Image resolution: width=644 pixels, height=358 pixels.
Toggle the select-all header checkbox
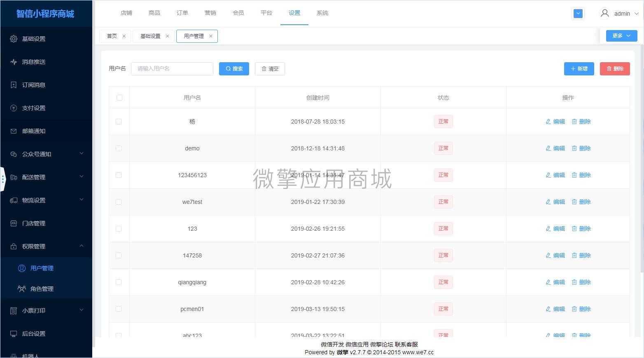coord(119,98)
